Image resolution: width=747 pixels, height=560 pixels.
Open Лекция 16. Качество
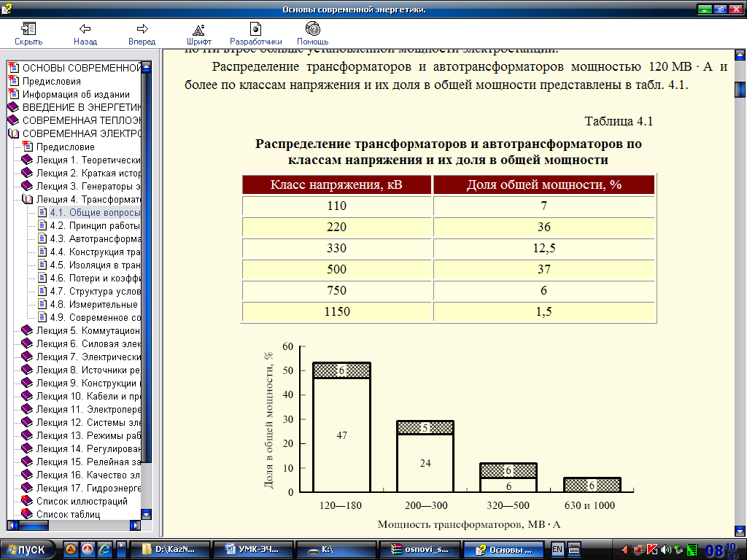click(x=88, y=475)
